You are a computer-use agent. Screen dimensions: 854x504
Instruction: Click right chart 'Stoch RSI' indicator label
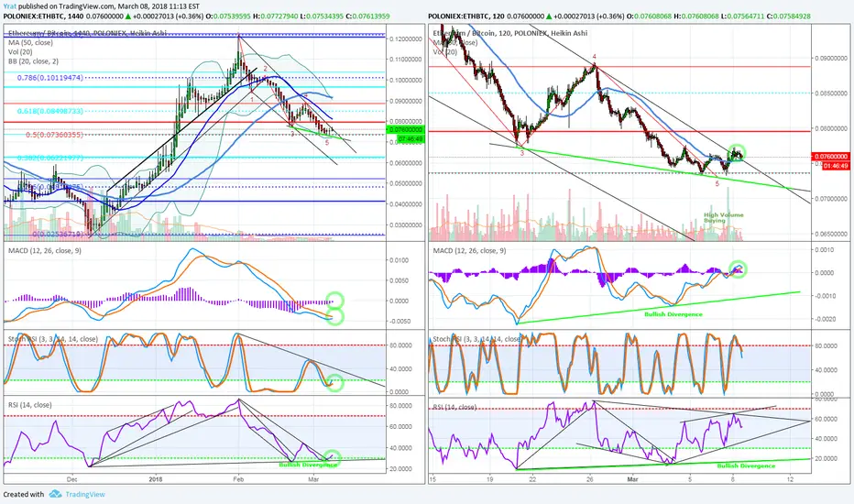(477, 339)
